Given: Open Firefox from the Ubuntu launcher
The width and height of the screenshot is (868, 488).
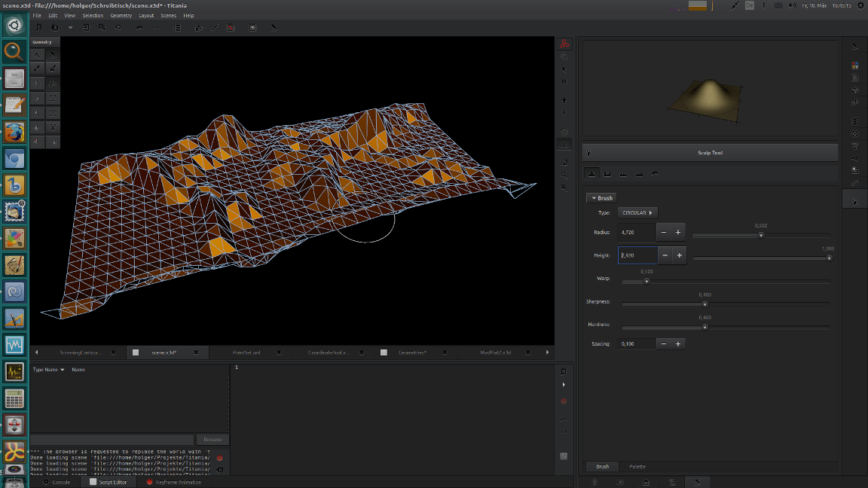Looking at the screenshot, I should [14, 133].
